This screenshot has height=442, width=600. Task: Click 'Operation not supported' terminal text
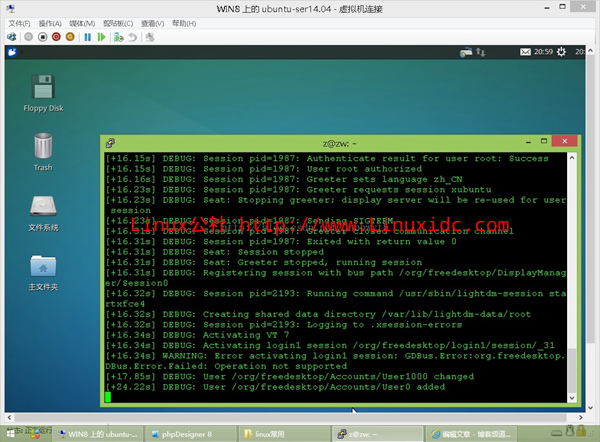[280, 366]
